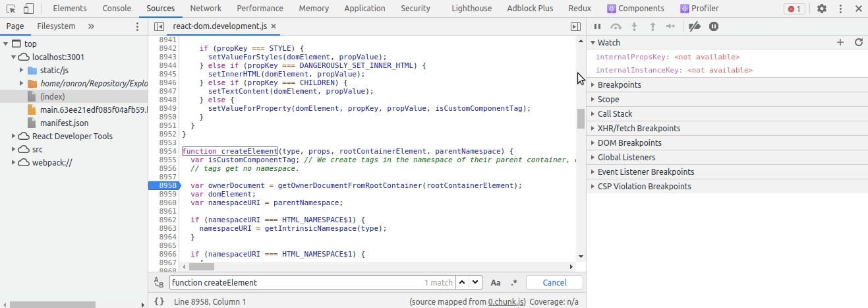Image resolution: width=868 pixels, height=308 pixels.
Task: Hide the debugger sidebar icon
Action: 575,26
